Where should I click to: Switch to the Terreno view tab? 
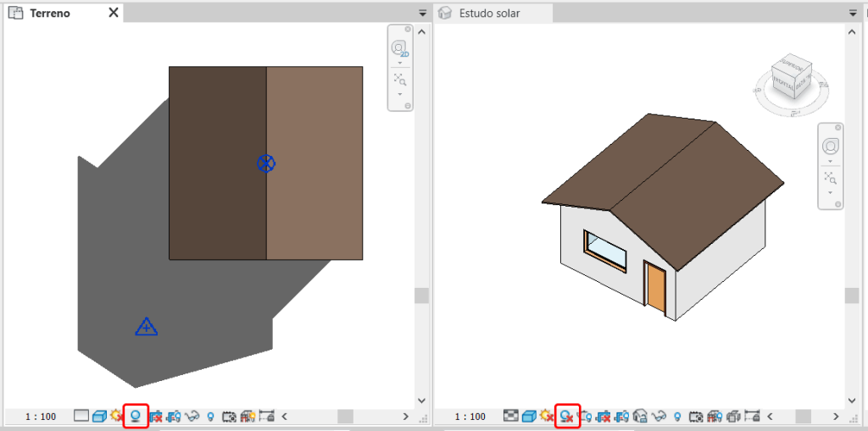49,14
